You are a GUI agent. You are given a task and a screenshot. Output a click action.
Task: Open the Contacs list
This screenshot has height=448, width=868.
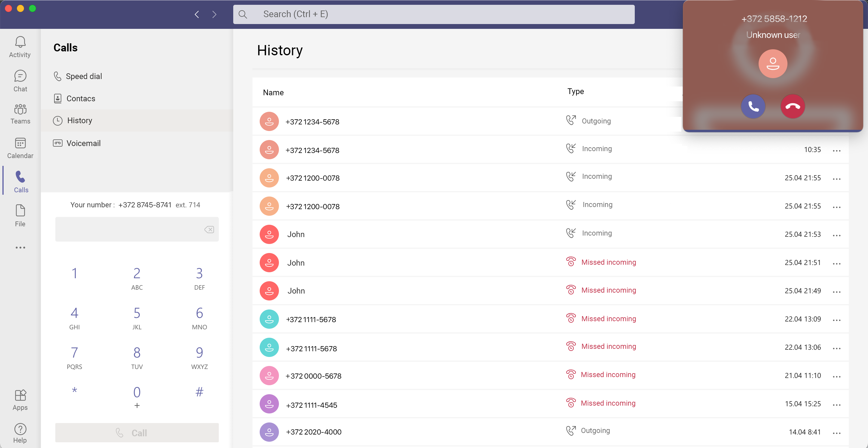[81, 98]
